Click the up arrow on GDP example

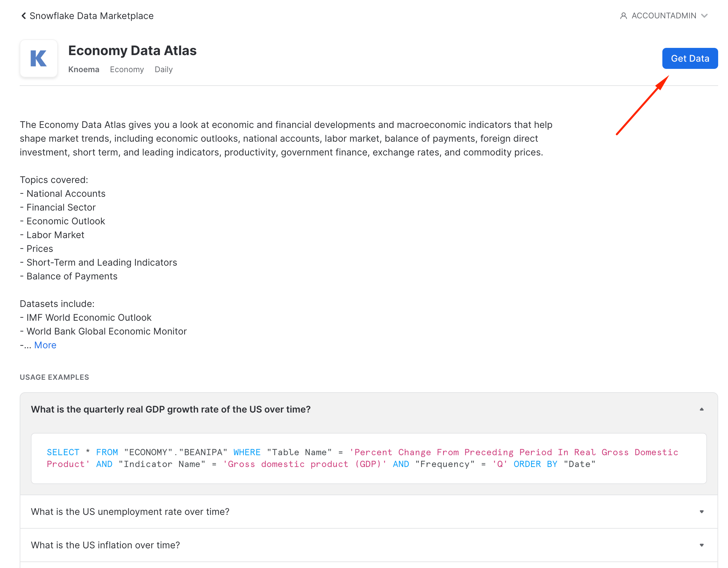[701, 409]
